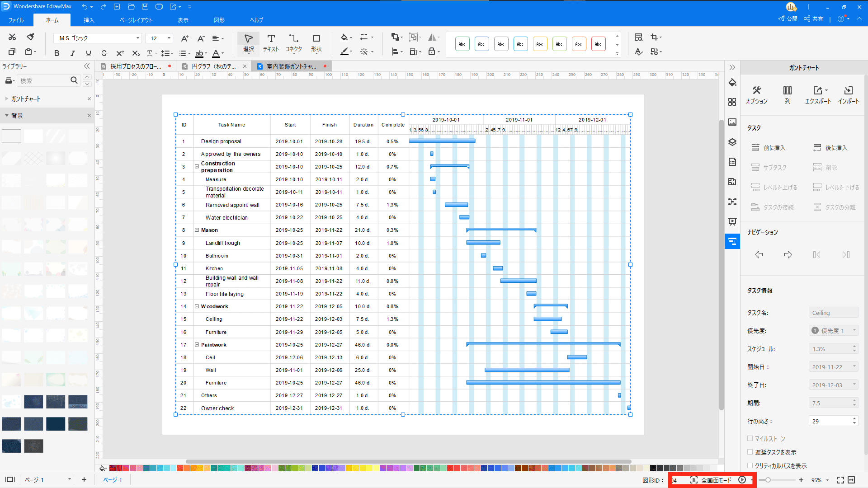Select the テキスト (Text) tool
The height and width of the screenshot is (488, 868).
(x=271, y=39)
